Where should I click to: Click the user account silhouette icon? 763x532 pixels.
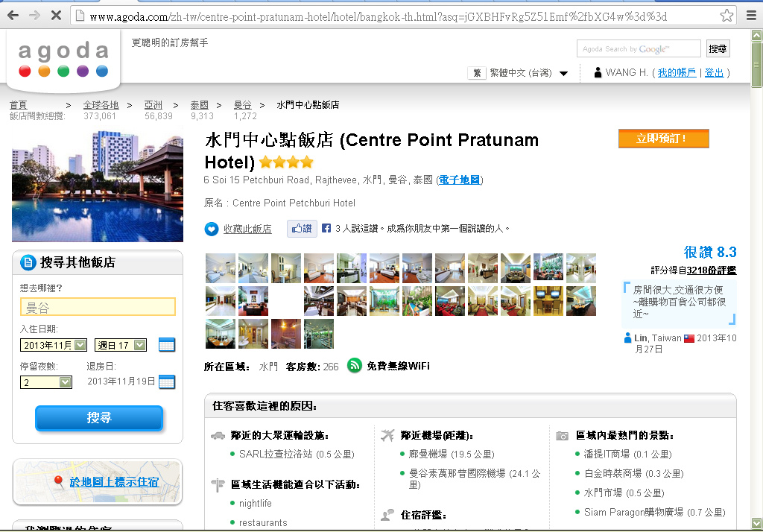pyautogui.click(x=598, y=72)
